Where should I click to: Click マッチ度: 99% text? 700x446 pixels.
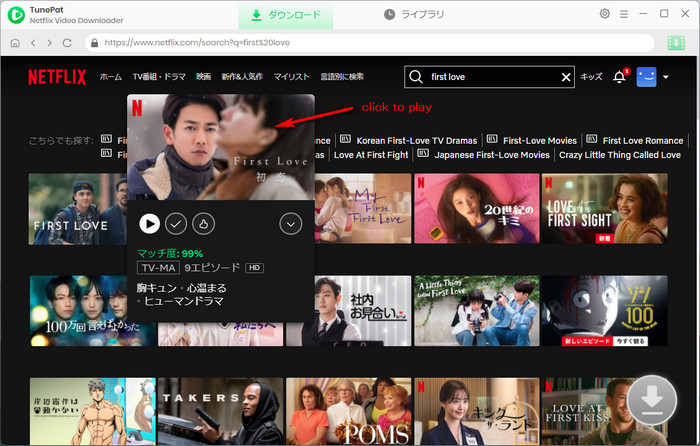click(x=170, y=254)
